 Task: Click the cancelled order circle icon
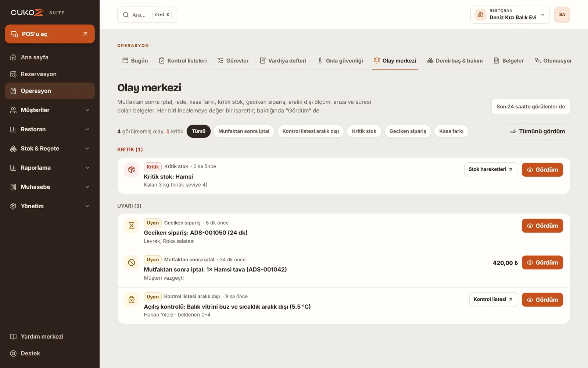pos(131,262)
